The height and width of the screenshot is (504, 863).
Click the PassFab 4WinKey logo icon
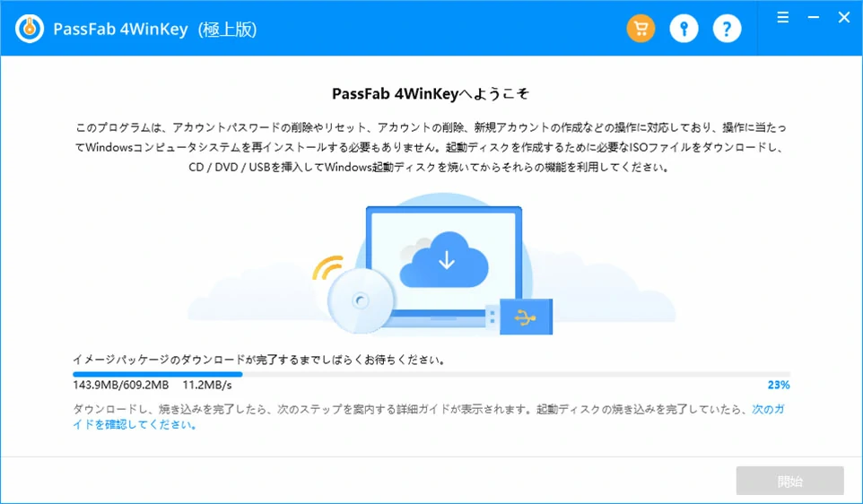(x=30, y=29)
